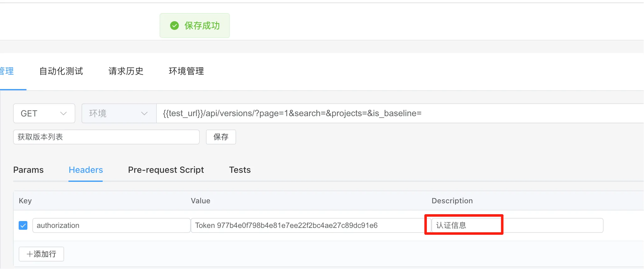Click the 获取版本列表 request name field
The image size is (644, 269).
(x=106, y=137)
